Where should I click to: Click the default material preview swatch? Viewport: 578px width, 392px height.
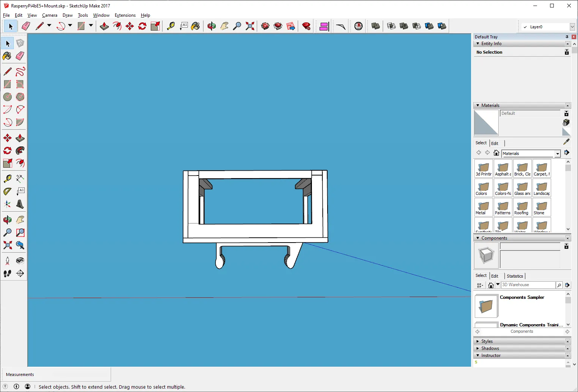[486, 123]
